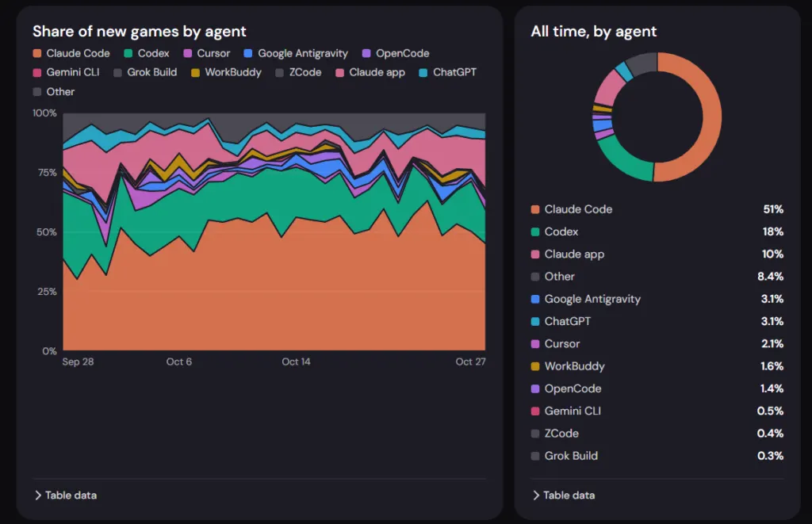Click the All time, by agent title
Viewport: 812px width, 524px height.
594,32
